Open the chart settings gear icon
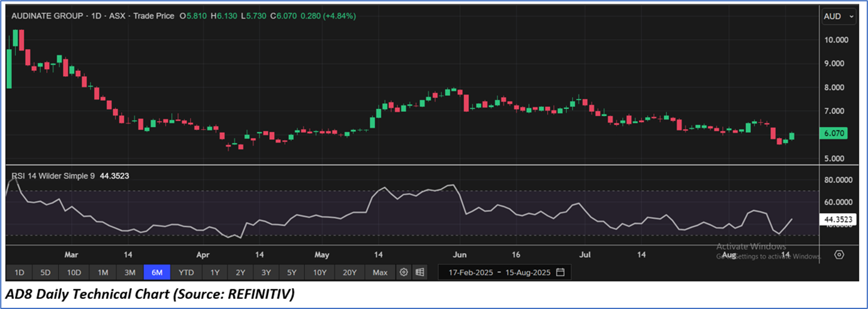The height and width of the screenshot is (309, 868). tap(404, 272)
